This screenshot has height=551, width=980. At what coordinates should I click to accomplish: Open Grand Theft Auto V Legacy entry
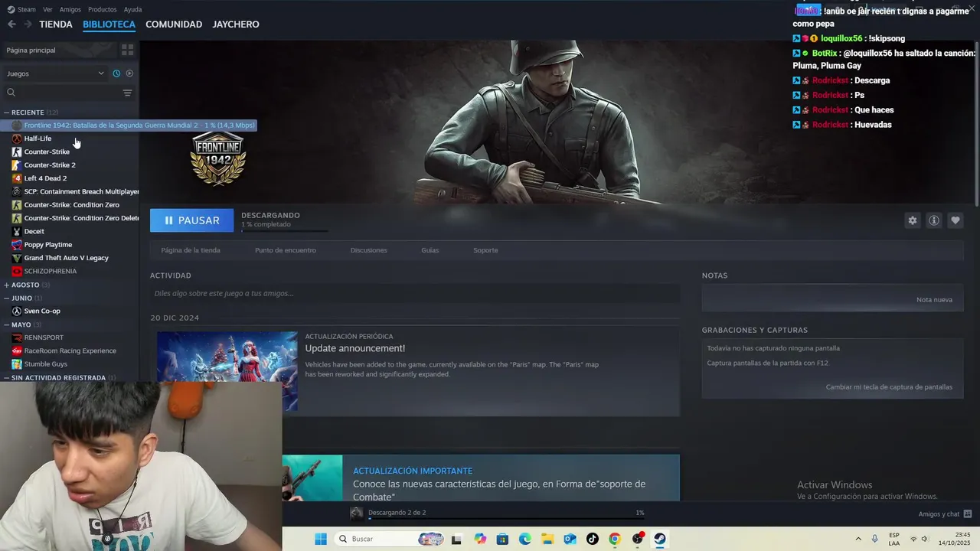(x=66, y=258)
